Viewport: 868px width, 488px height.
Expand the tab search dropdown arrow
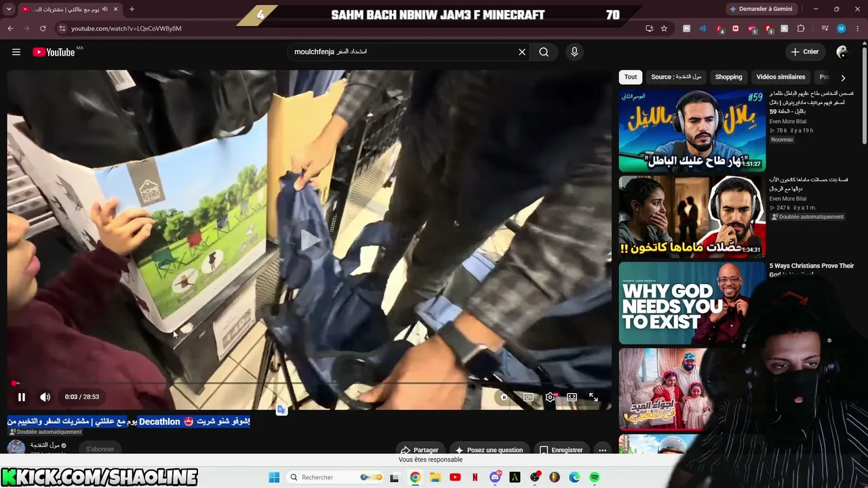click(9, 9)
